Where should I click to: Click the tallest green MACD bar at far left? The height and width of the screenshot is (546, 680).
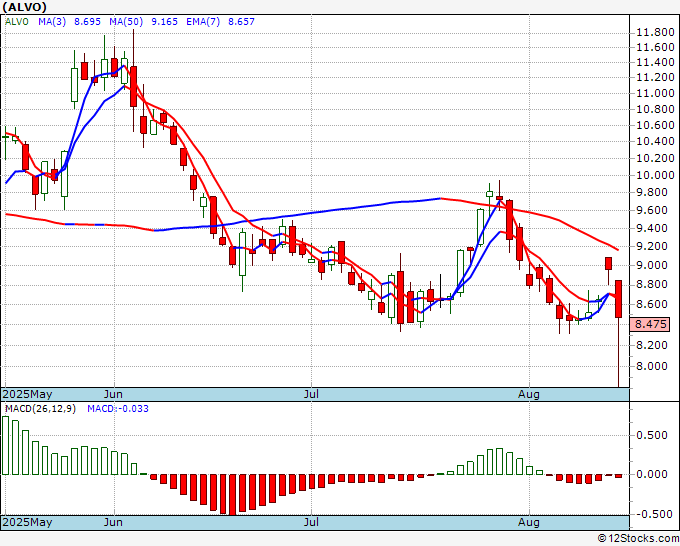(6, 445)
